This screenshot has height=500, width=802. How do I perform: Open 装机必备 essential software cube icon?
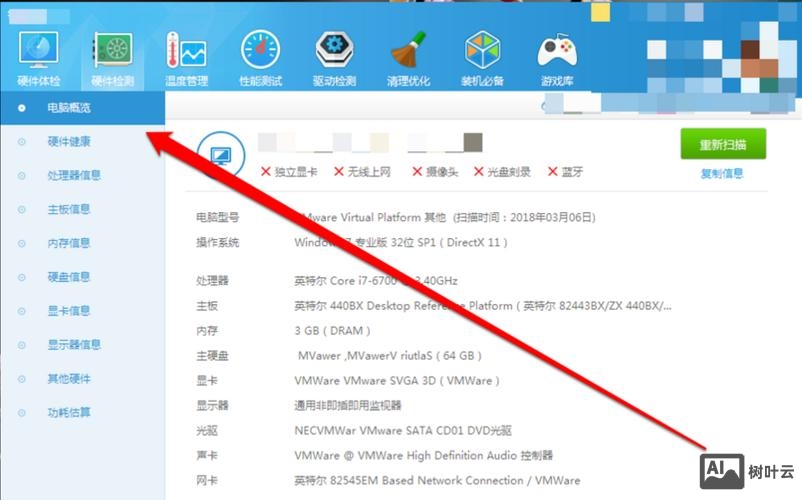[x=482, y=58]
